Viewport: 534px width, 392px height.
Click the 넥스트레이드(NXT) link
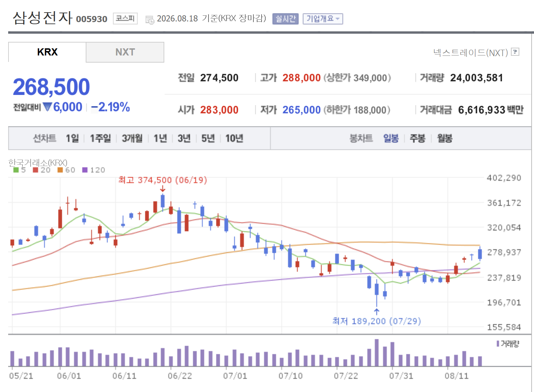coord(470,52)
